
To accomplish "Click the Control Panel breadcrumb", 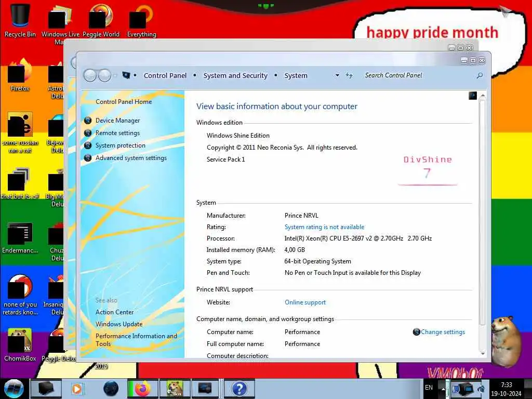I will coord(165,75).
